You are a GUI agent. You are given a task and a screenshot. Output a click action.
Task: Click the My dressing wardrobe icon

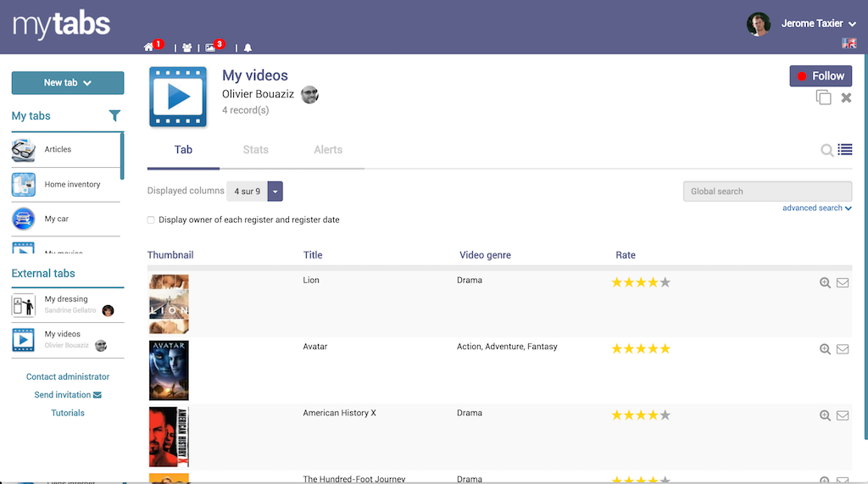coord(23,305)
